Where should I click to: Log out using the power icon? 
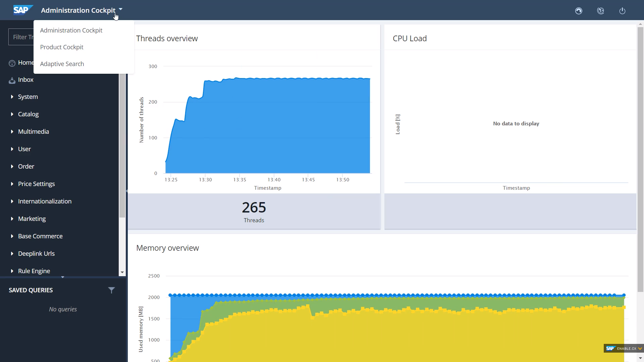pyautogui.click(x=622, y=11)
